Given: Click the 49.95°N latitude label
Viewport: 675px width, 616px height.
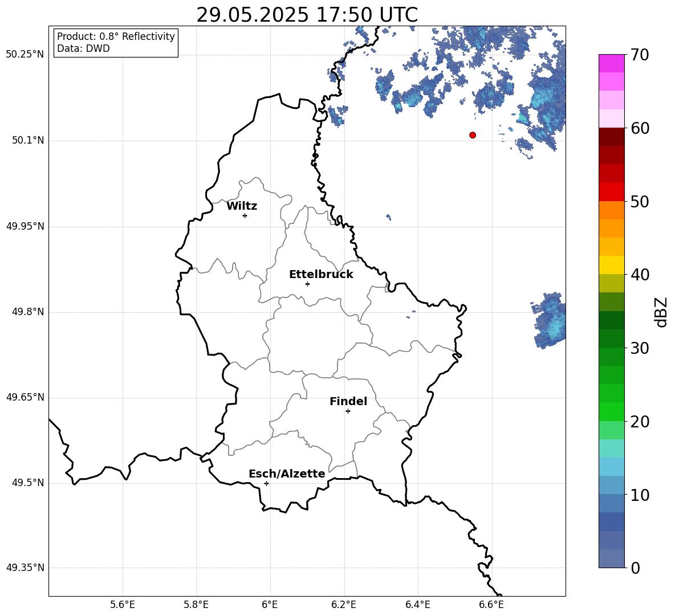Looking at the screenshot, I should pyautogui.click(x=25, y=226).
